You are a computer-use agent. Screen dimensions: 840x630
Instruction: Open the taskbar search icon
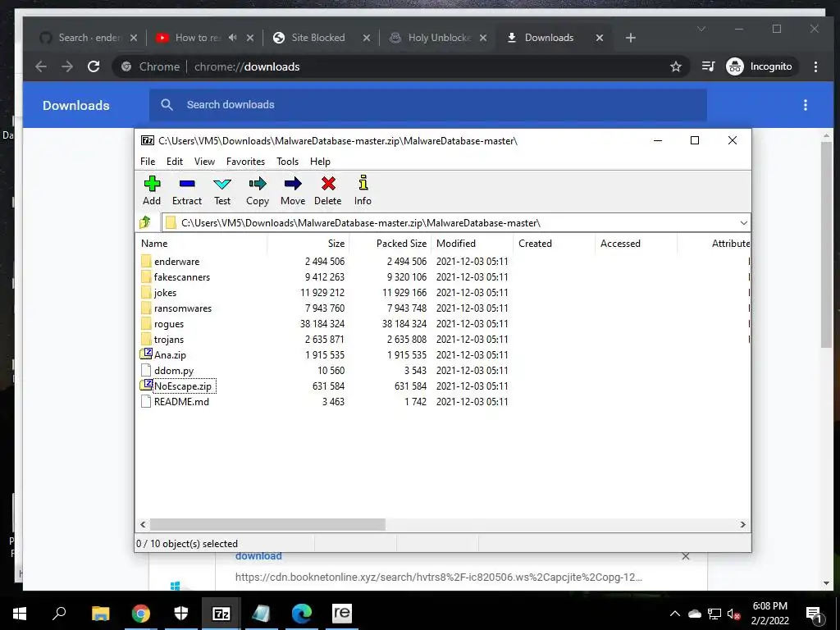(59, 614)
